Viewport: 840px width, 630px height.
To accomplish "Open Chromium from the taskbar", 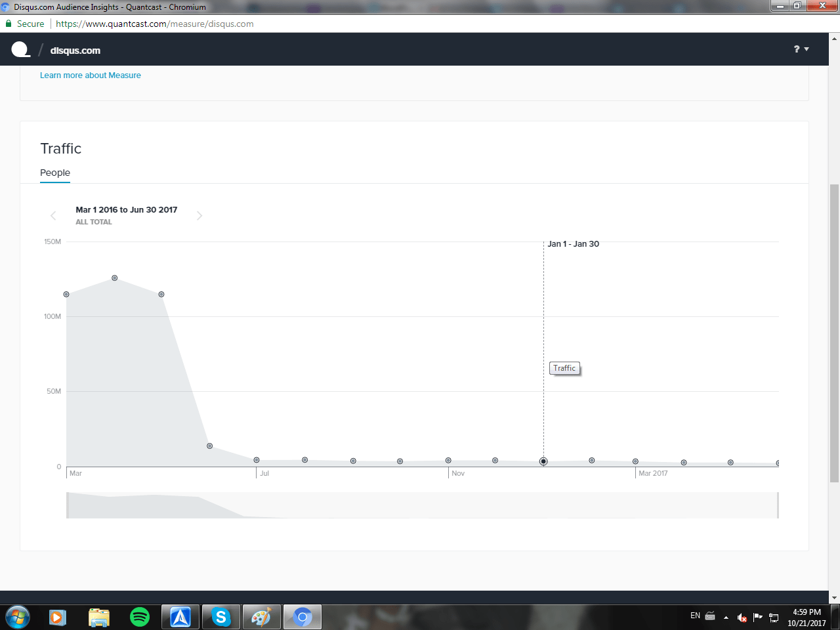I will point(302,617).
